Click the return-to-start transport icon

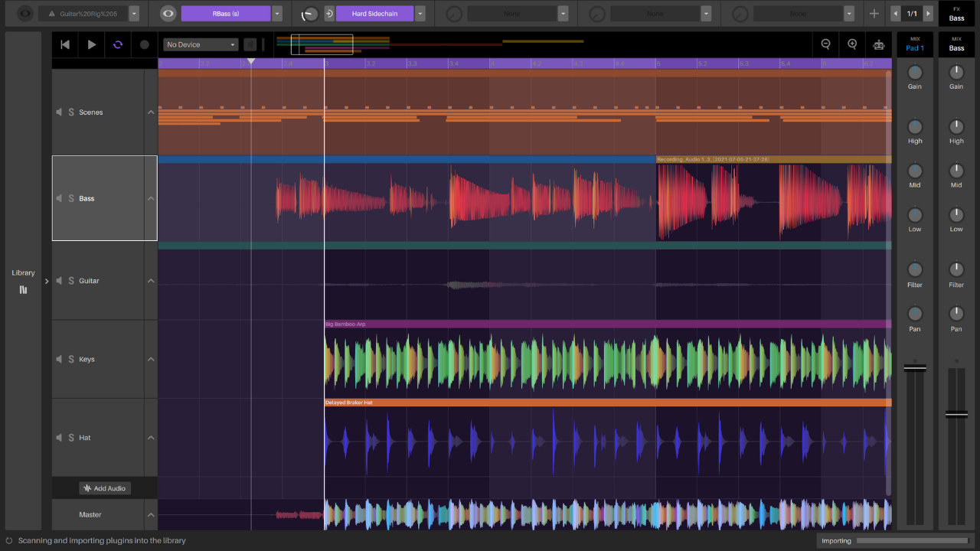coord(65,44)
